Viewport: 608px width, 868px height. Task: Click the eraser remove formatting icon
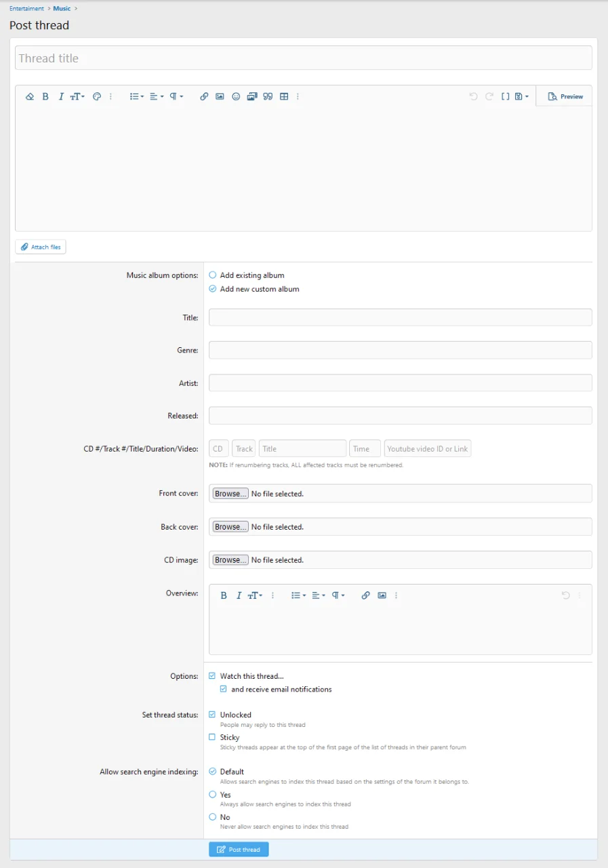point(30,97)
